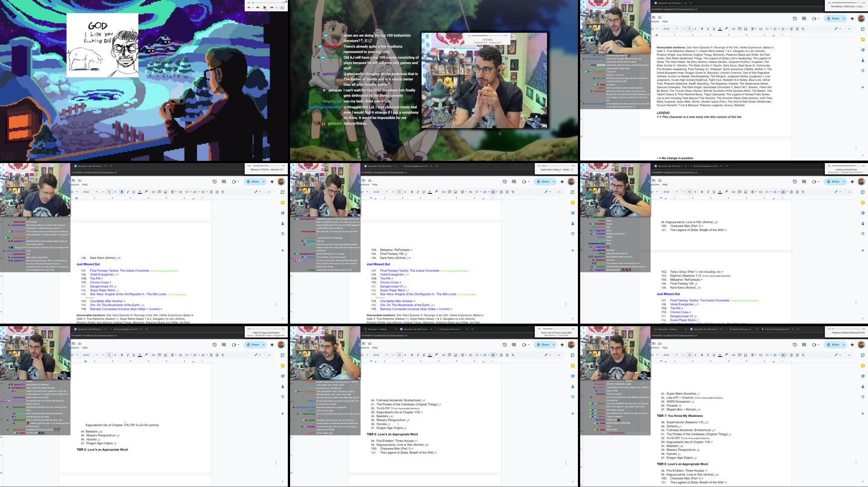Open the Final Fantasy Tactics: The Ivalice Chronicles link
Viewport: 868px width, 487px height.
click(120, 270)
